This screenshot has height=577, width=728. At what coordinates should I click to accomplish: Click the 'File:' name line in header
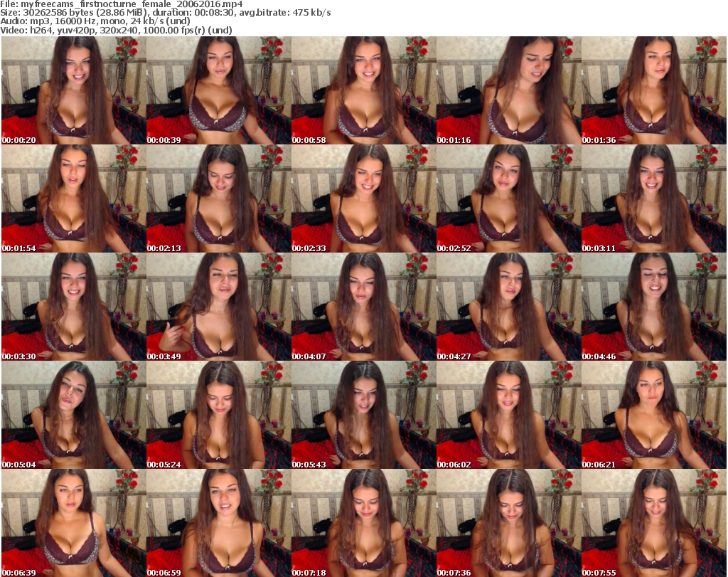[121, 4]
